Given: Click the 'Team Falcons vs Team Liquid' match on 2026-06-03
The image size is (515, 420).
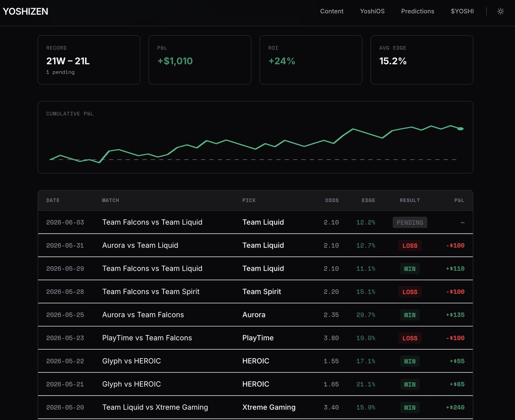Looking at the screenshot, I should click(152, 222).
